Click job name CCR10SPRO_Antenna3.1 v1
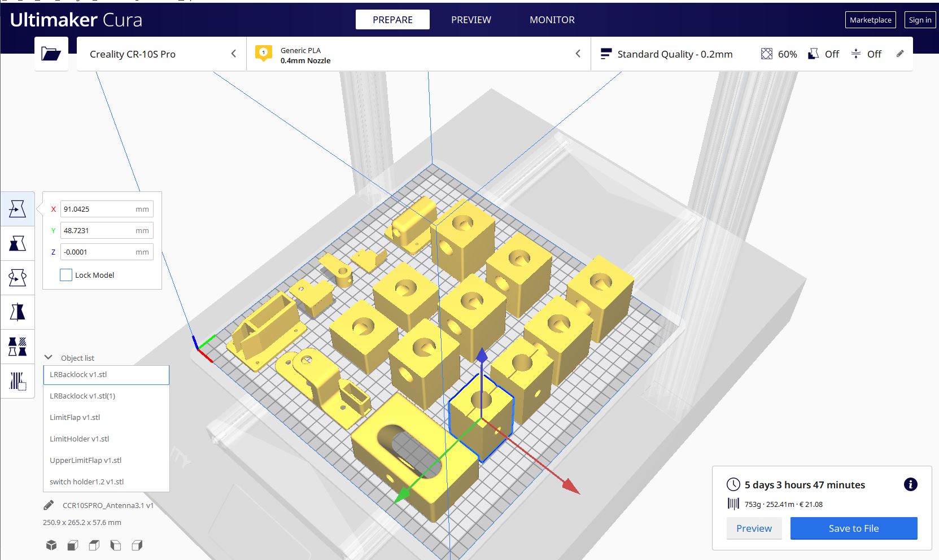The image size is (939, 560). (108, 505)
